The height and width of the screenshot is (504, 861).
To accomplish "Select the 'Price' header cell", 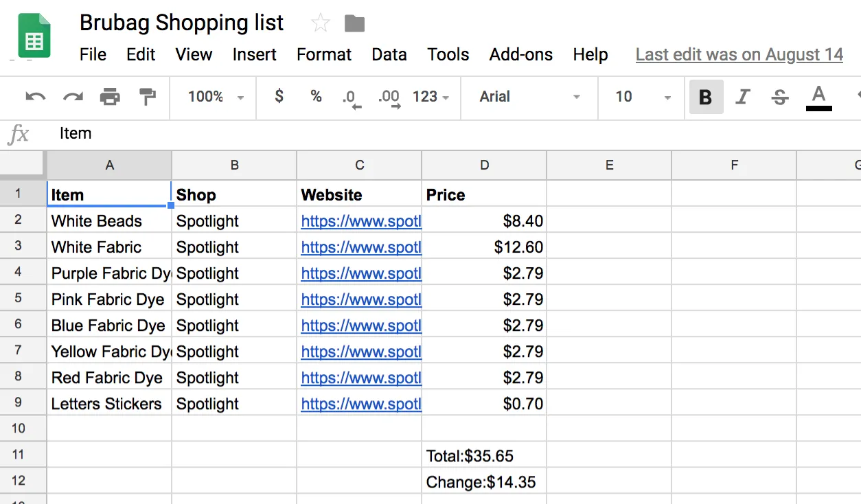I will (484, 194).
